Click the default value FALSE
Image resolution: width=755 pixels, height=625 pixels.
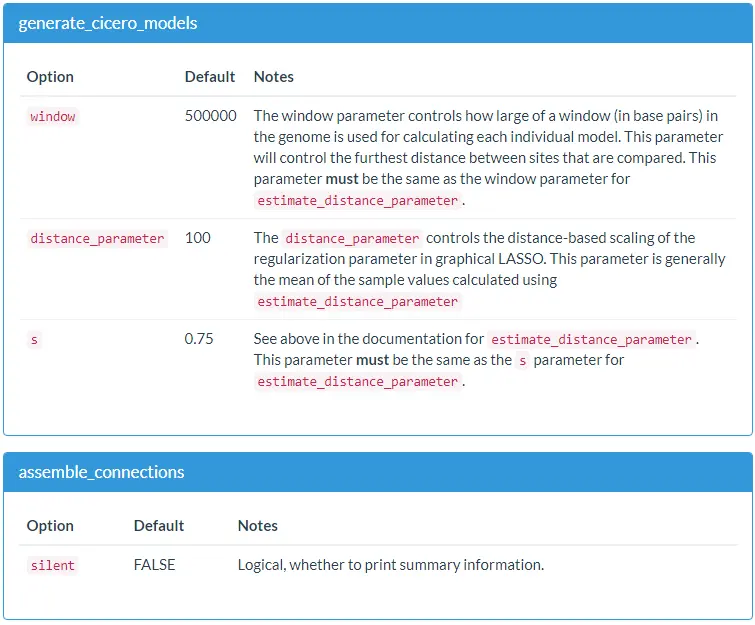[154, 565]
